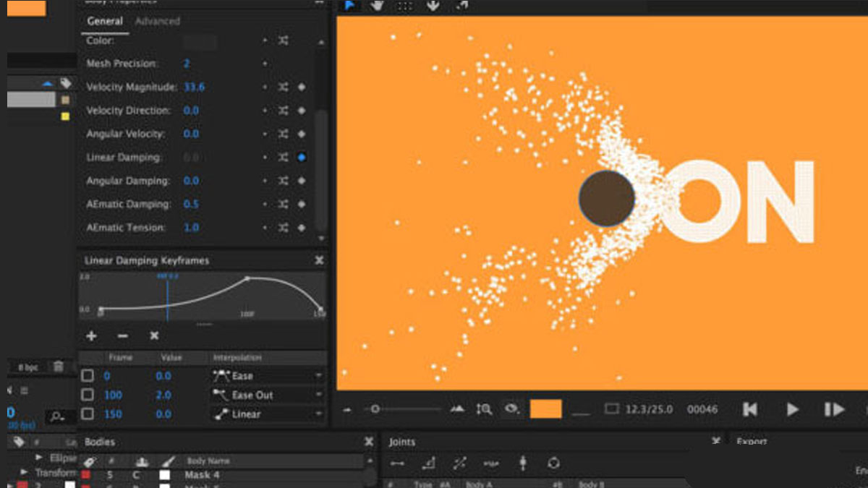The height and width of the screenshot is (488, 868).
Task: Click the zoom-to-fit magnifier icon below preview
Action: (x=484, y=409)
